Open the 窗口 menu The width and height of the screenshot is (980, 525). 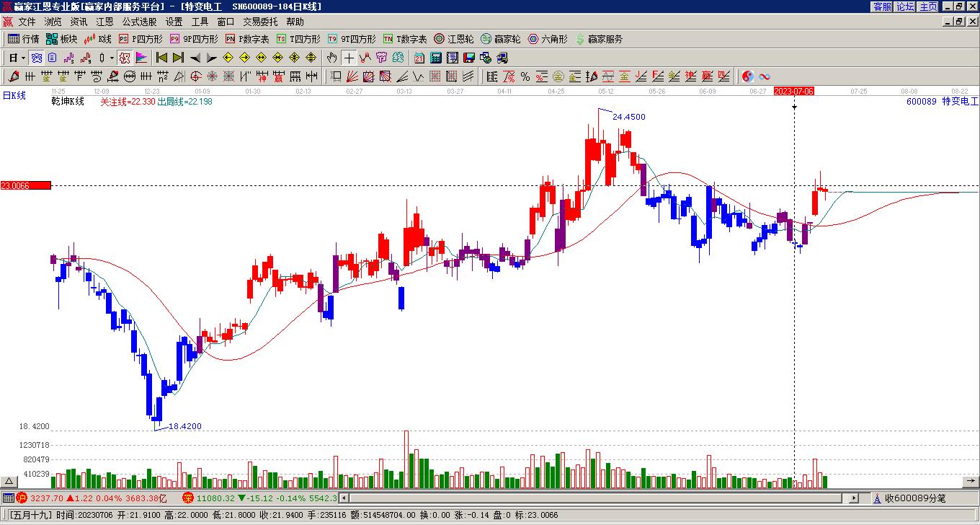(x=226, y=22)
